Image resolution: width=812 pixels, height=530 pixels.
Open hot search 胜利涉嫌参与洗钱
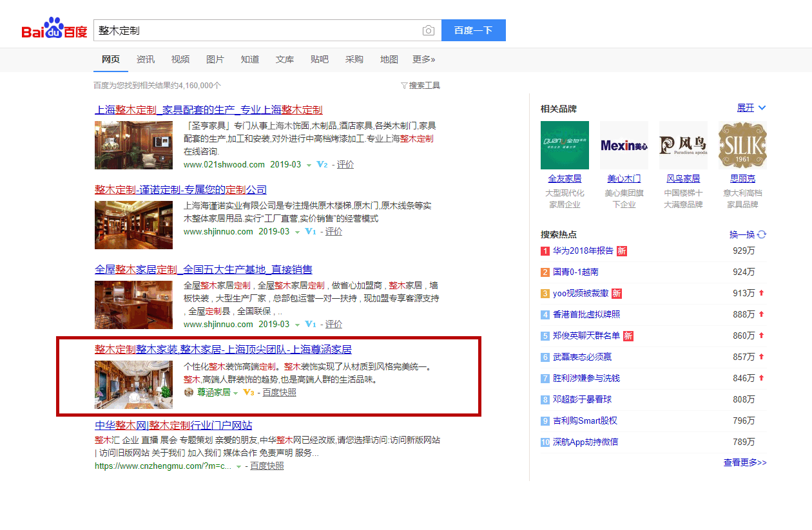(x=586, y=378)
